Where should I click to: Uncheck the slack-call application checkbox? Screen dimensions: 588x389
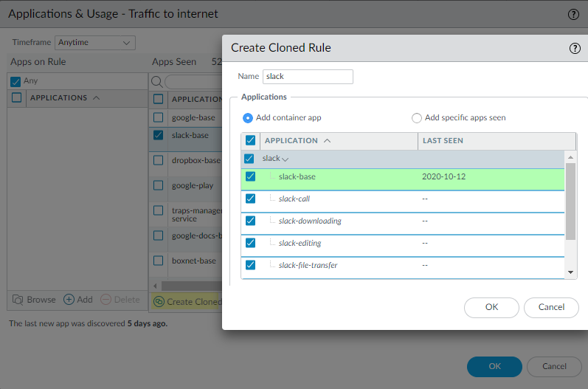[250, 199]
